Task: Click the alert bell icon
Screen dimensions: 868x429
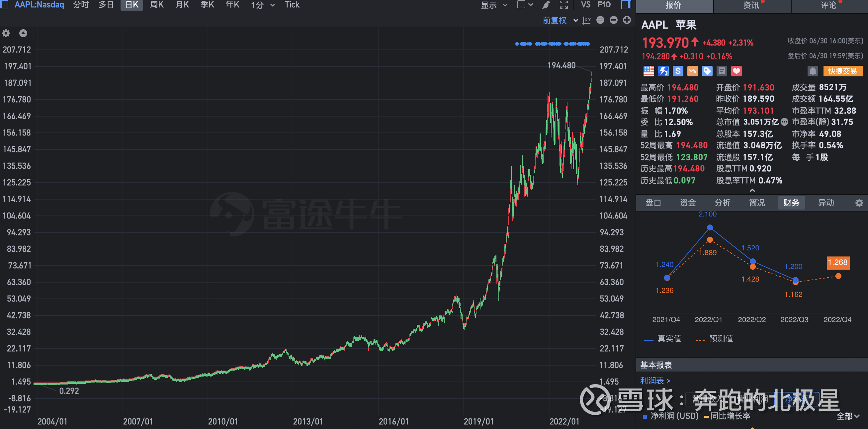Action: click(813, 71)
